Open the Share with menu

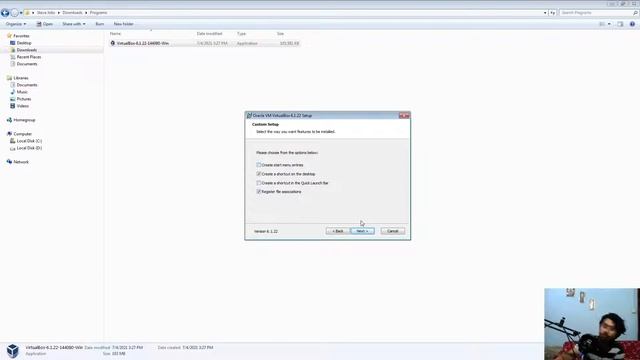pyautogui.click(x=74, y=24)
